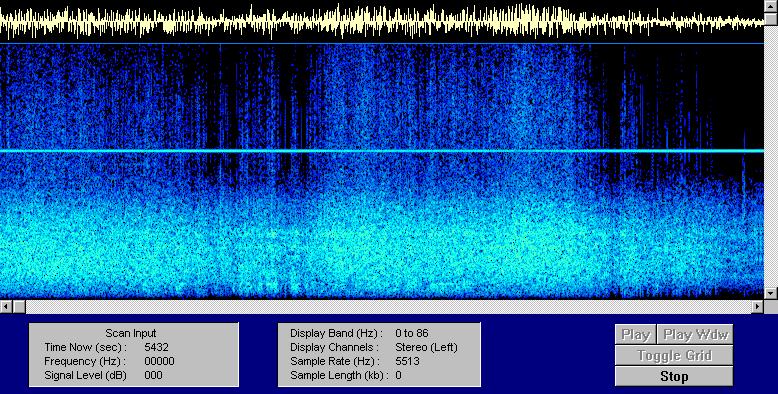Click the bright horizontal line in the spectrogram
The image size is (778, 394).
[382, 150]
